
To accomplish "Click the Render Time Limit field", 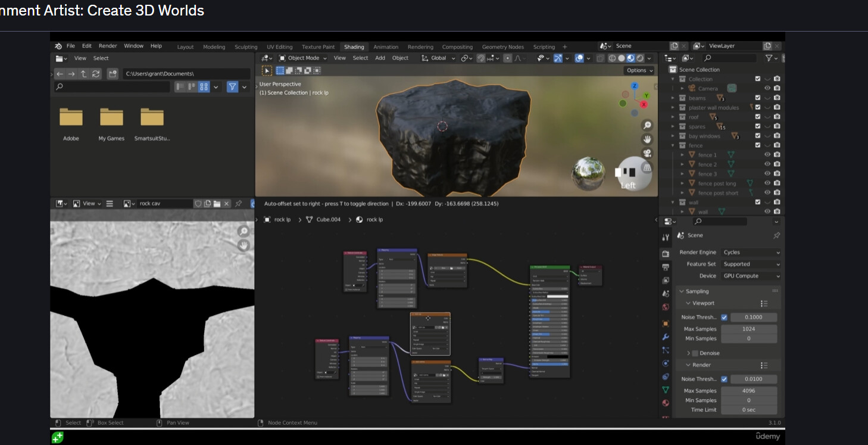I will [x=748, y=410].
